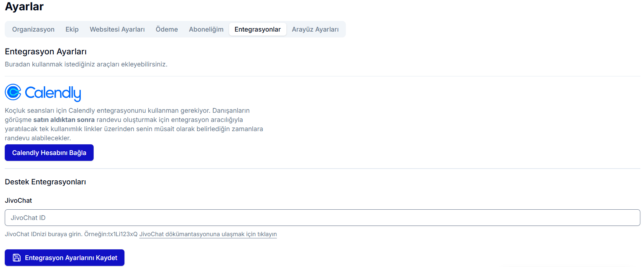
Task: Click the Calendly wordmark text logo
Action: (x=53, y=93)
